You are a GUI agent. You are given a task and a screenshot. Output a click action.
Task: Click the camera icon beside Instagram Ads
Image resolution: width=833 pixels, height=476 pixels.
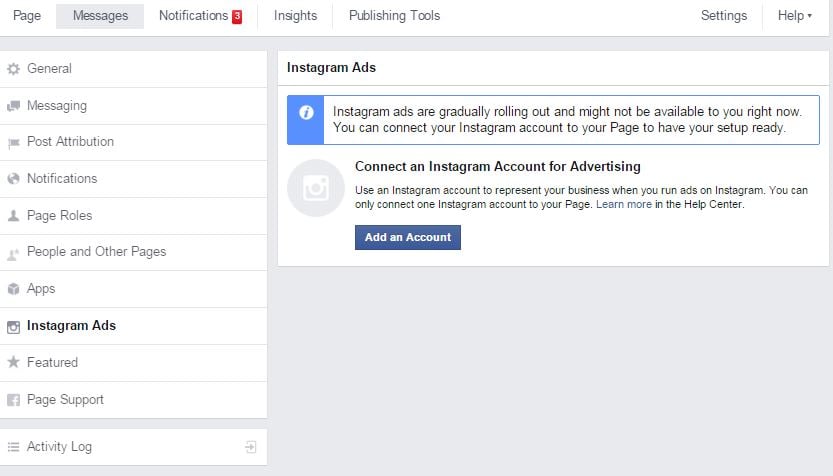click(x=13, y=327)
